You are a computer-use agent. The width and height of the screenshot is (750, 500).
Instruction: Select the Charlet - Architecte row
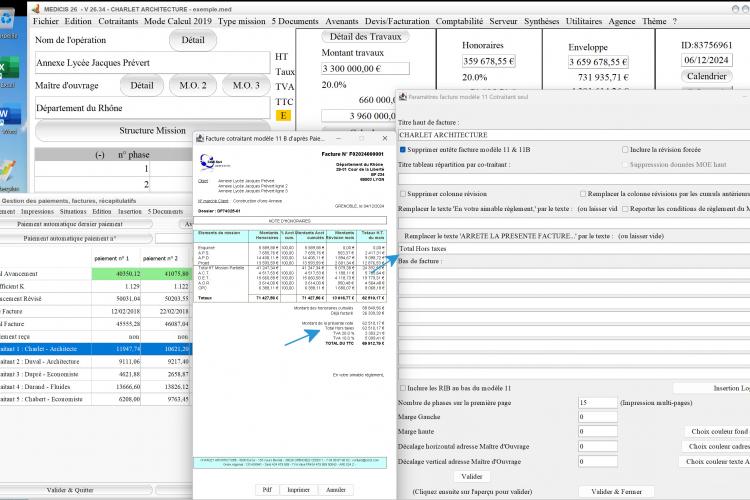[96, 349]
